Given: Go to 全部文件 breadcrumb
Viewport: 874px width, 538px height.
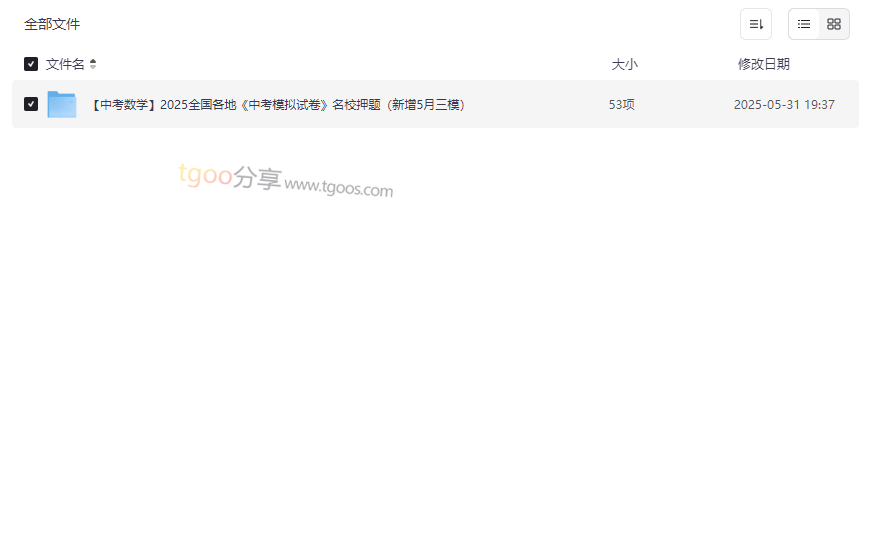Looking at the screenshot, I should [52, 24].
